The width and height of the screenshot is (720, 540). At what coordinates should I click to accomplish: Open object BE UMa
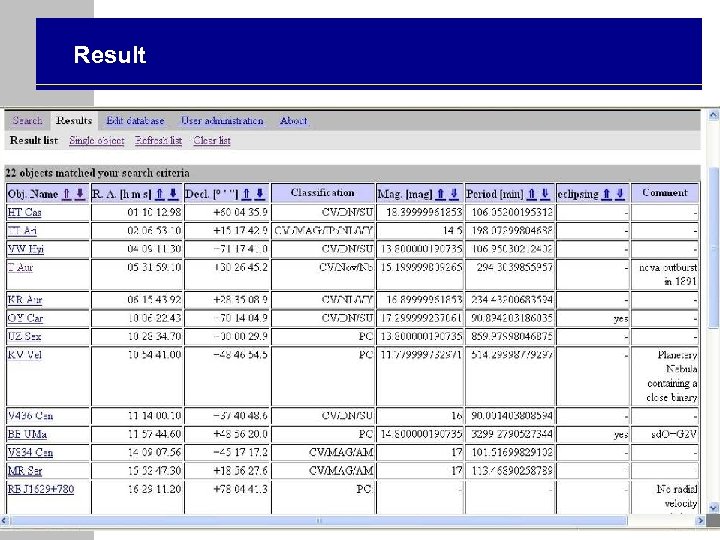27,434
